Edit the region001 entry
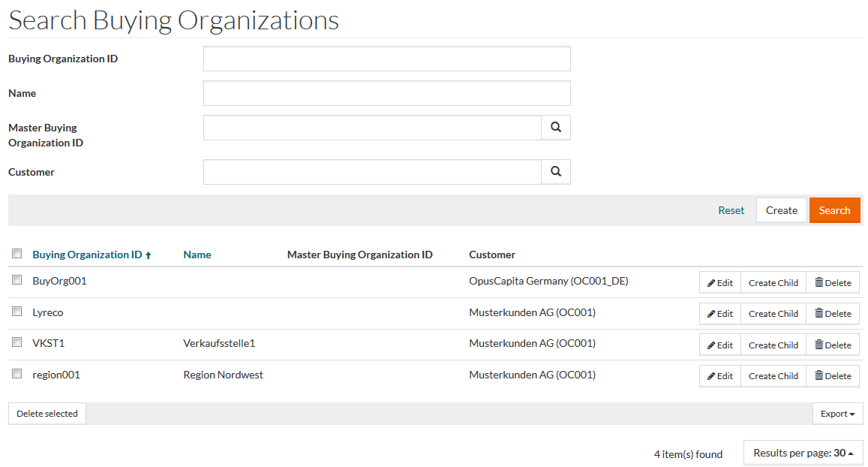This screenshot has height=467, width=868. (719, 376)
